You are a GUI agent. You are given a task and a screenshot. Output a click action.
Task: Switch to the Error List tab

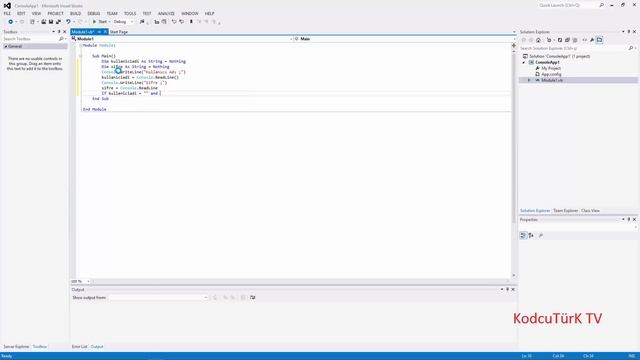pyautogui.click(x=80, y=347)
